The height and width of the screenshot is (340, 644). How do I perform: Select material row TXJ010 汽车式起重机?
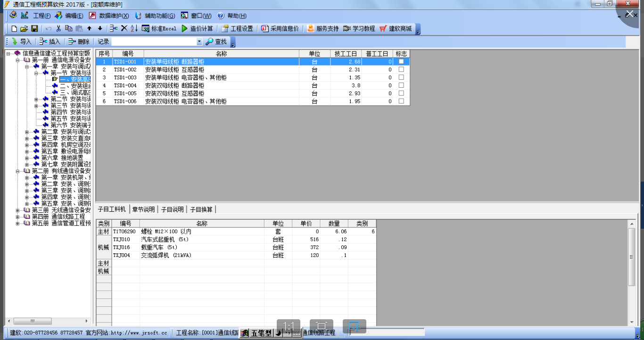click(x=236, y=240)
